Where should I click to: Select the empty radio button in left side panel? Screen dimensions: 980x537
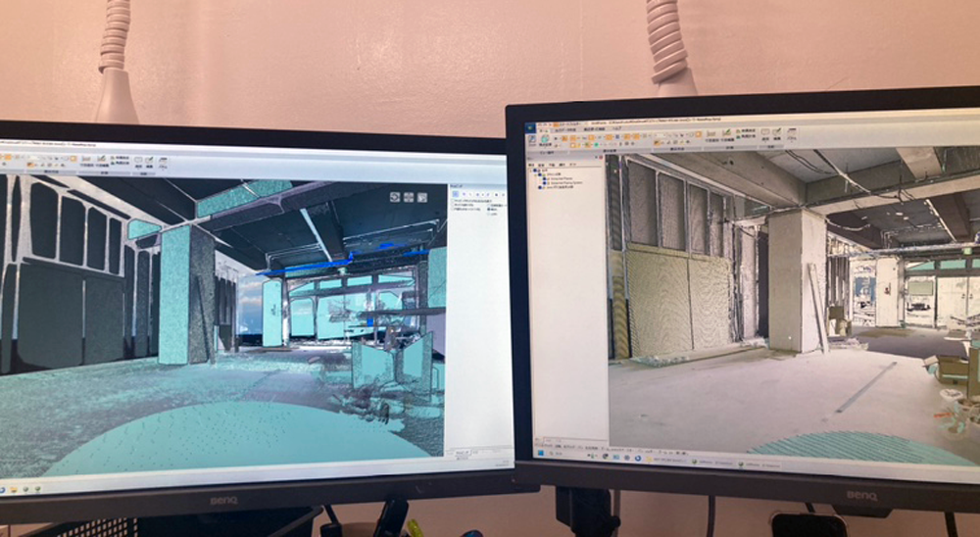tap(489, 214)
